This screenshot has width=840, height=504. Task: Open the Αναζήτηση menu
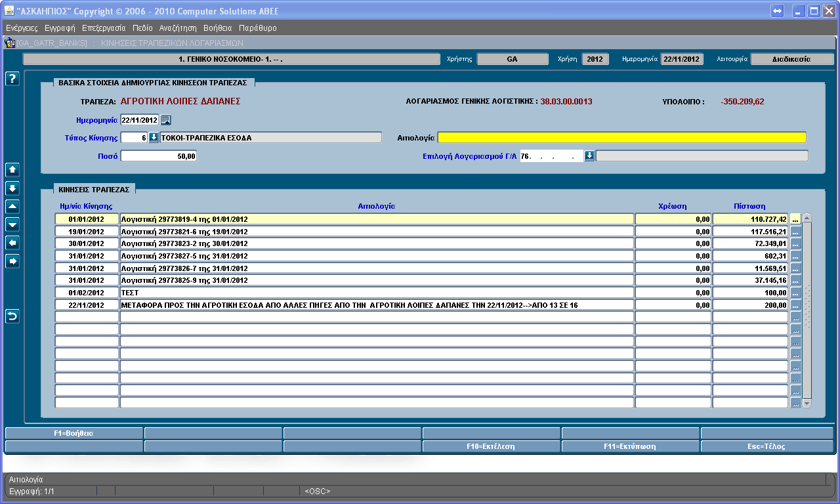click(178, 28)
